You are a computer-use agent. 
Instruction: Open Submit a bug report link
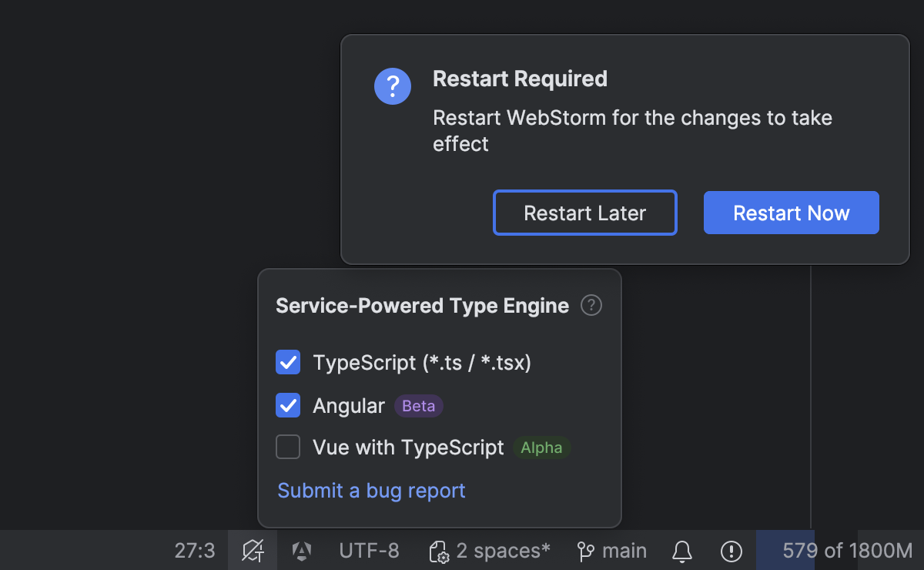pyautogui.click(x=371, y=491)
